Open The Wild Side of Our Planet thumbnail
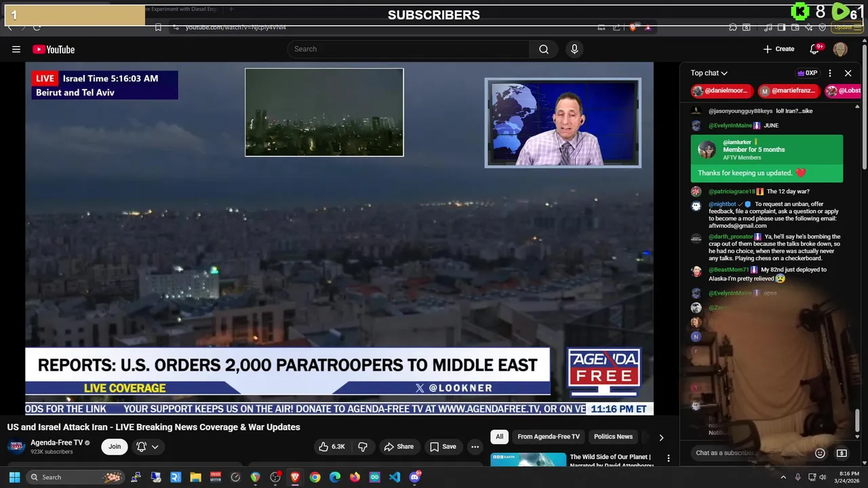868x488 pixels. (x=528, y=460)
